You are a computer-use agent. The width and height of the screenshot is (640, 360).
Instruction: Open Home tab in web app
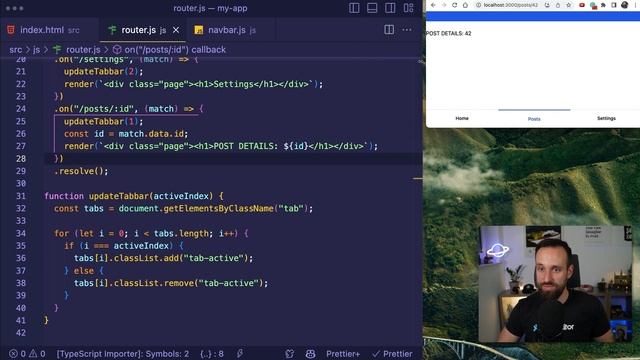pos(462,118)
